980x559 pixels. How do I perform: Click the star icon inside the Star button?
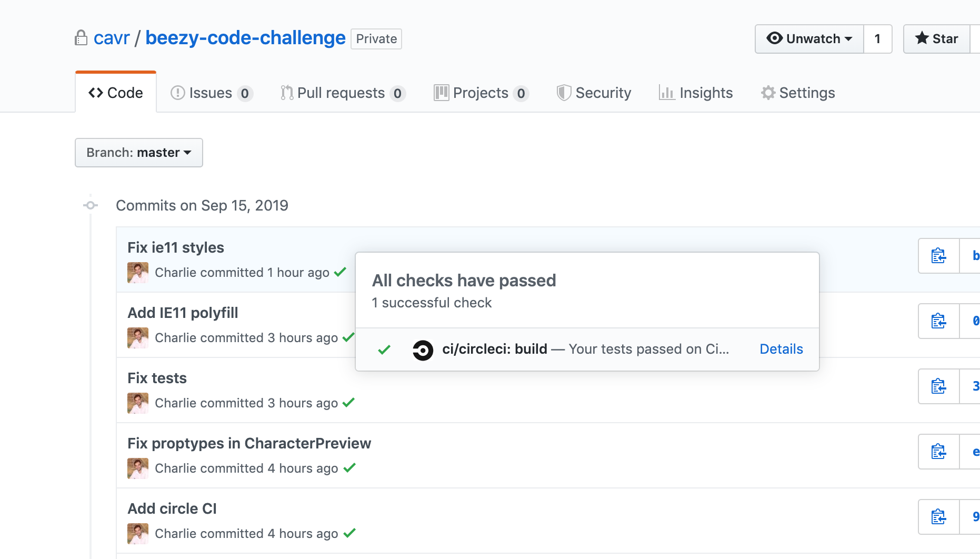click(922, 38)
